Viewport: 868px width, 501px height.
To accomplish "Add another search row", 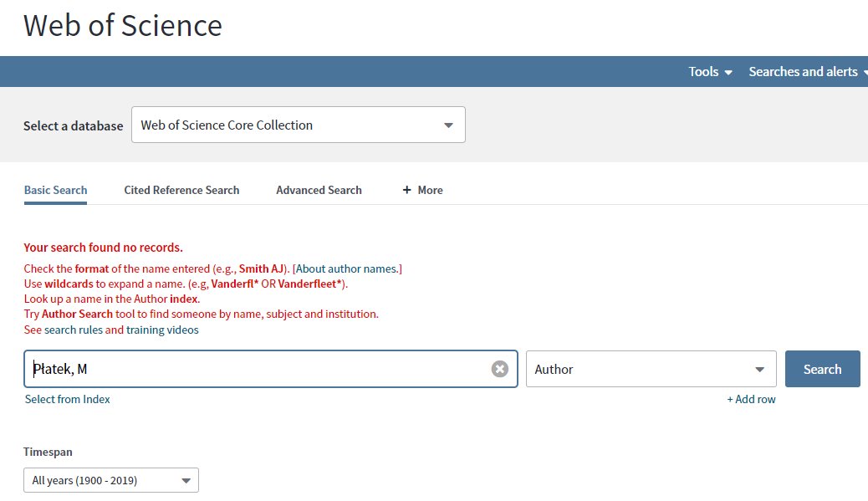I will pyautogui.click(x=751, y=399).
